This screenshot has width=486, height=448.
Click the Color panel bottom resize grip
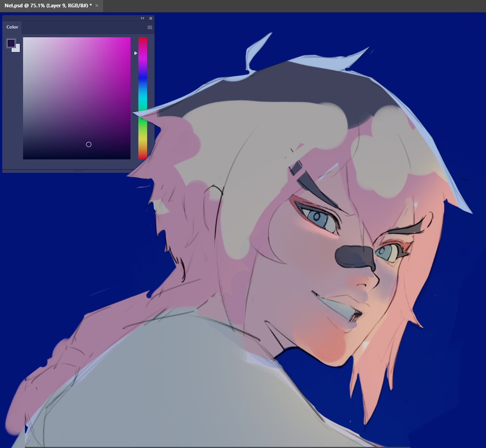tap(78, 171)
